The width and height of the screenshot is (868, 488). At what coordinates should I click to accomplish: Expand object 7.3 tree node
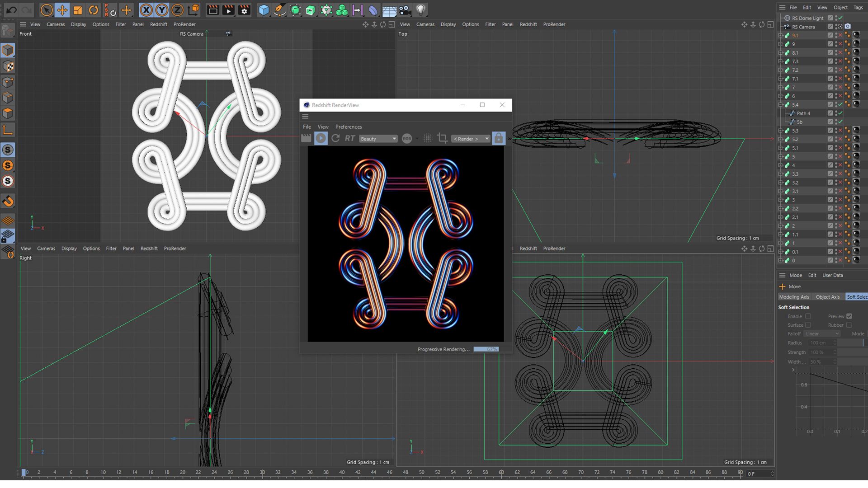781,61
